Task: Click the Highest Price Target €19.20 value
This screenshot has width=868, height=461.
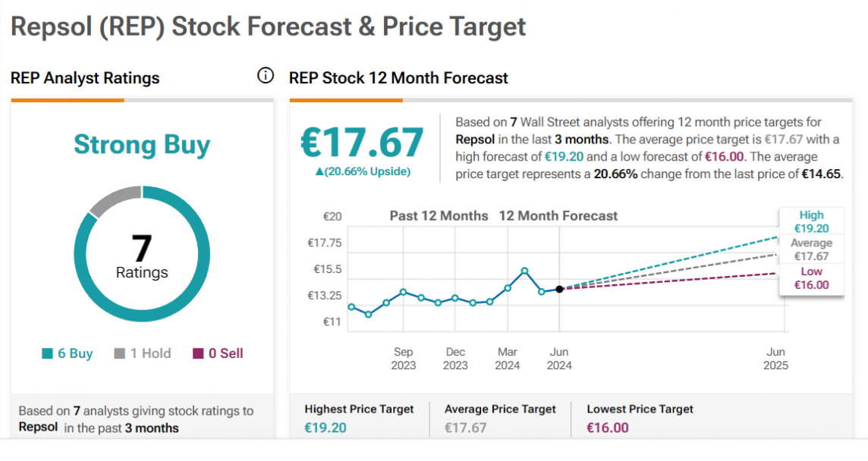Action: (325, 428)
